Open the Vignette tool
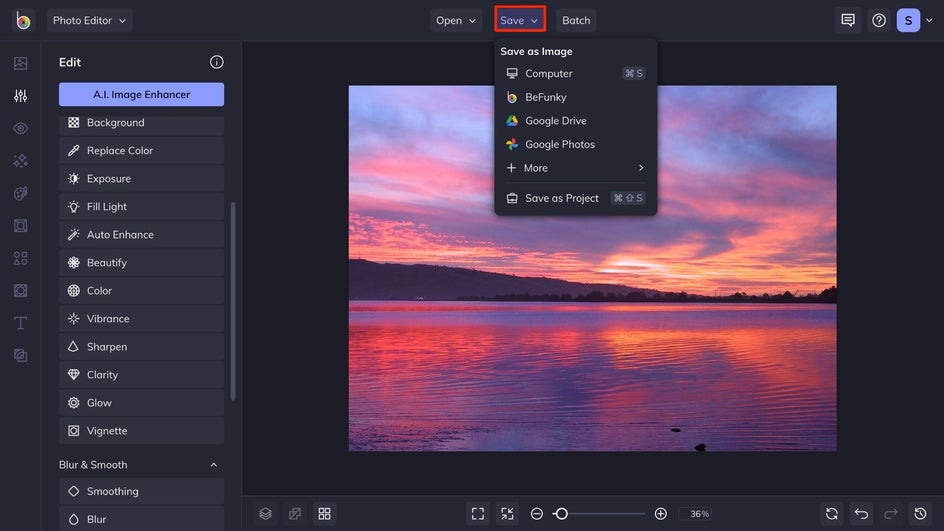 [x=141, y=431]
